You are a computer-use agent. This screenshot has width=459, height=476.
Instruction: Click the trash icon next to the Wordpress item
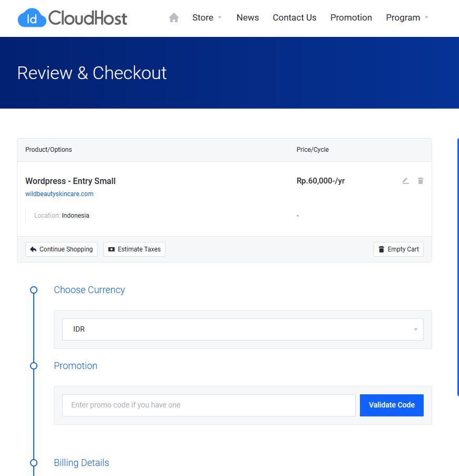[421, 181]
